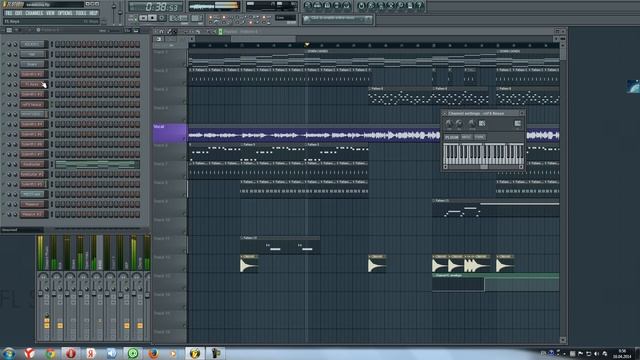Open the VIEW menu
640x360 pixels.
(x=50, y=13)
